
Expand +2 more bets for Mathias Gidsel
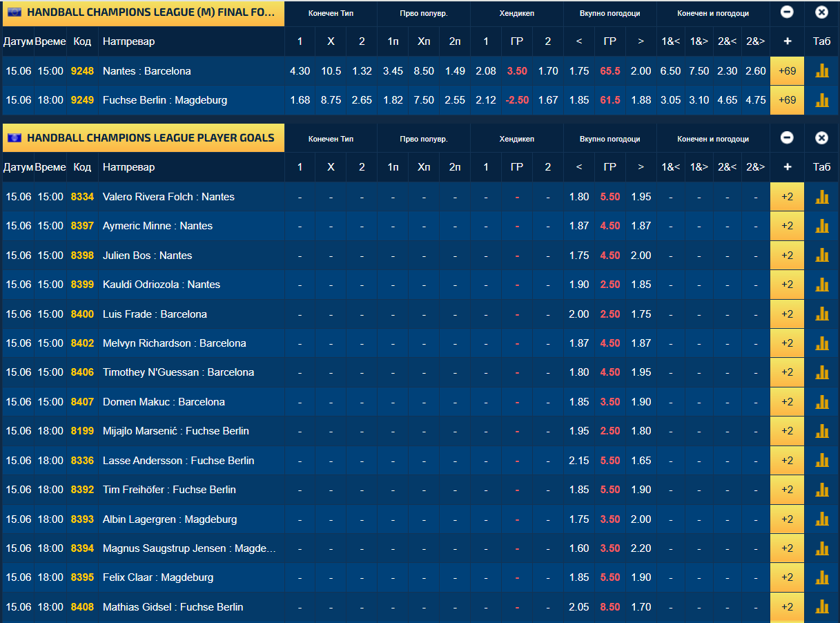click(x=787, y=607)
